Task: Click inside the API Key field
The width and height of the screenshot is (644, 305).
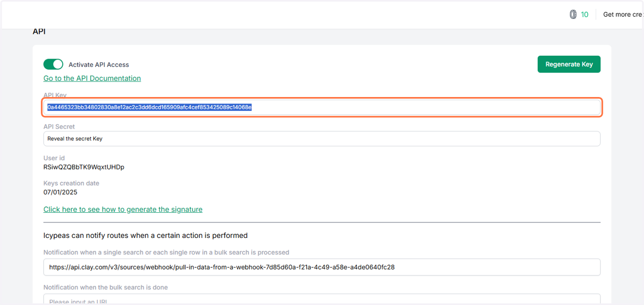Action: pyautogui.click(x=321, y=107)
